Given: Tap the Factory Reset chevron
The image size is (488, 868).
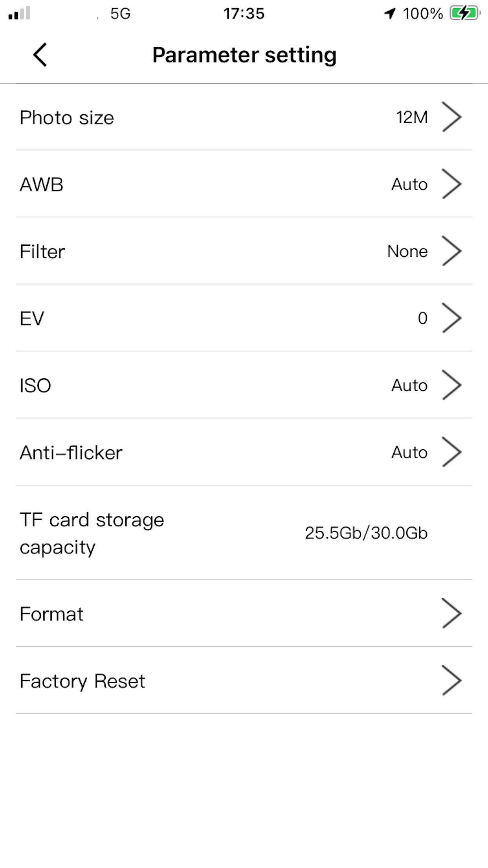Looking at the screenshot, I should [x=451, y=680].
